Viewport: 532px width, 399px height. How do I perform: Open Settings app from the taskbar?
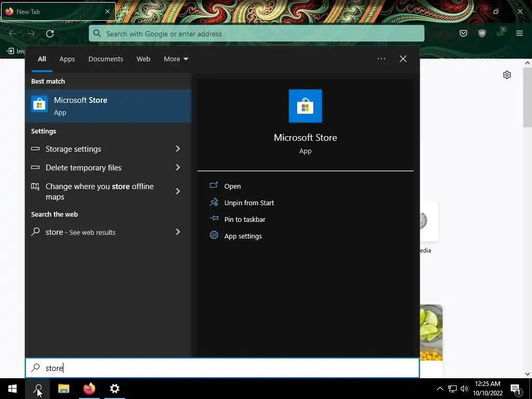click(115, 389)
